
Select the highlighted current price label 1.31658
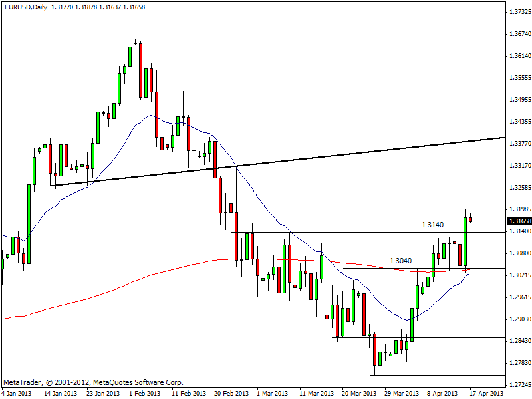(x=519, y=221)
